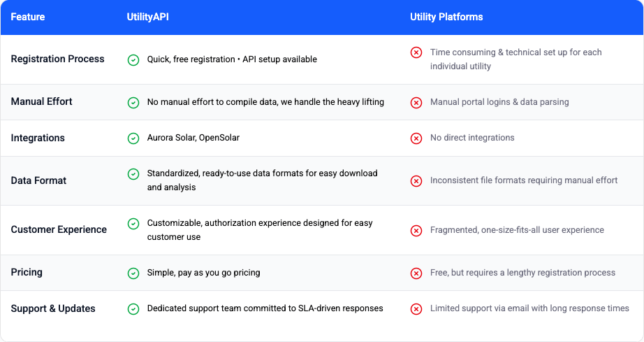The width and height of the screenshot is (644, 342).
Task: Click the Support & Updates row label
Action: [53, 308]
